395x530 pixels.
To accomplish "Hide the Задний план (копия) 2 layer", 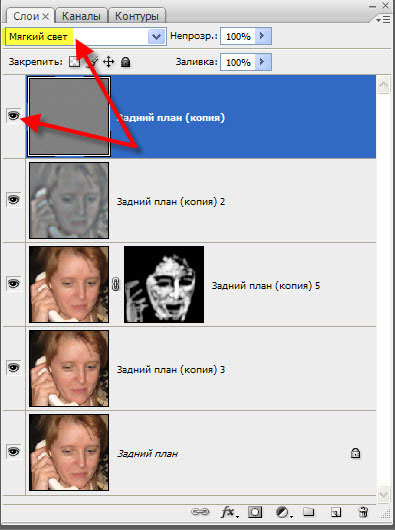I will [14, 200].
